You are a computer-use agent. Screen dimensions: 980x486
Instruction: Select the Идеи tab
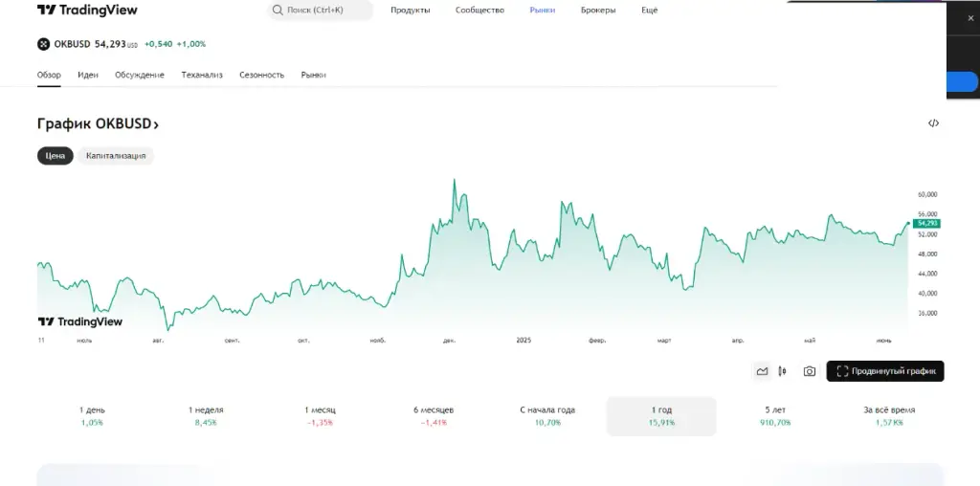[x=88, y=75]
